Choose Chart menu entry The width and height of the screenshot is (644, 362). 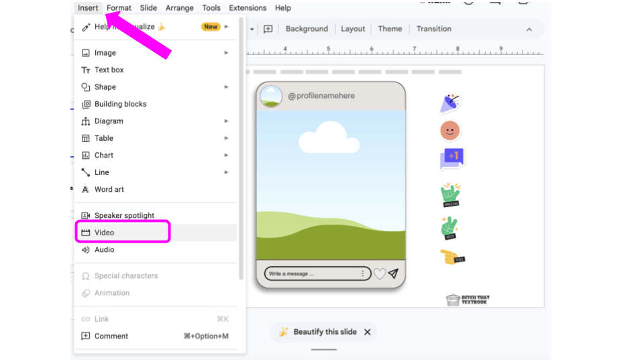pyautogui.click(x=156, y=156)
